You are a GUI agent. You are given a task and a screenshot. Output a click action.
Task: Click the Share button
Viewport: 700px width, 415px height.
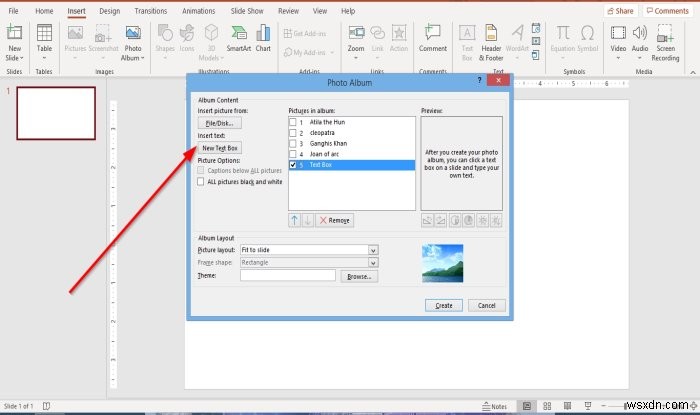pos(621,11)
